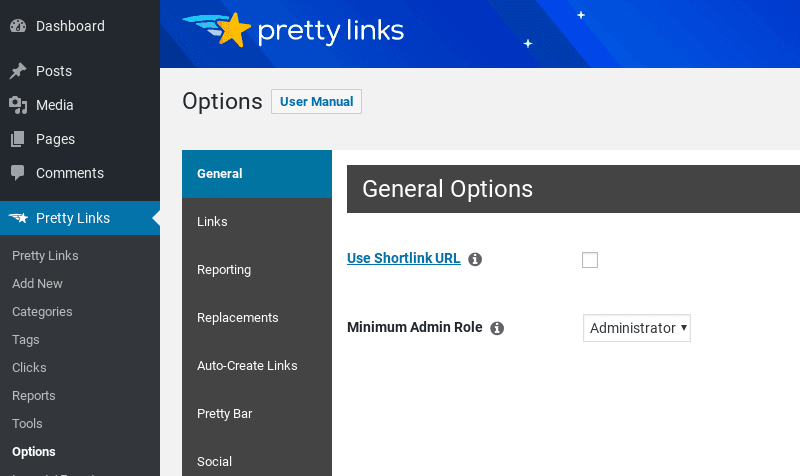Click the Pretty Links star icon in sidebar
Viewport: 800px width, 476px height.
[x=18, y=218]
